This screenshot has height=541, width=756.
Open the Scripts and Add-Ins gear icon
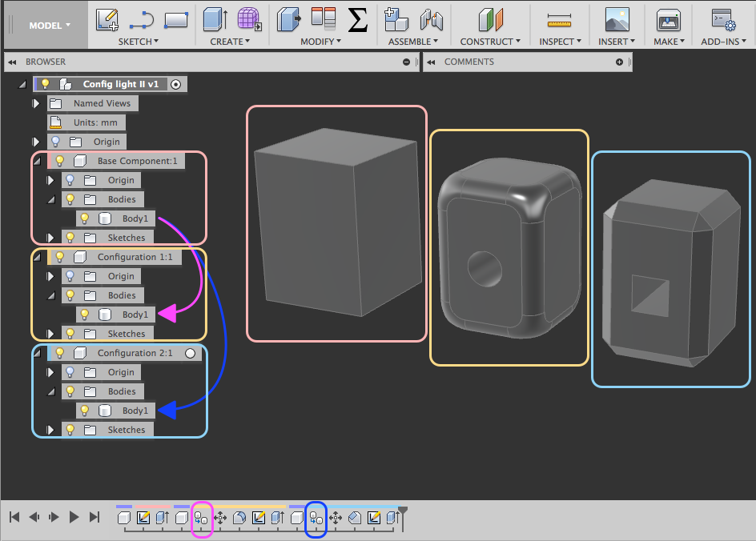724,18
